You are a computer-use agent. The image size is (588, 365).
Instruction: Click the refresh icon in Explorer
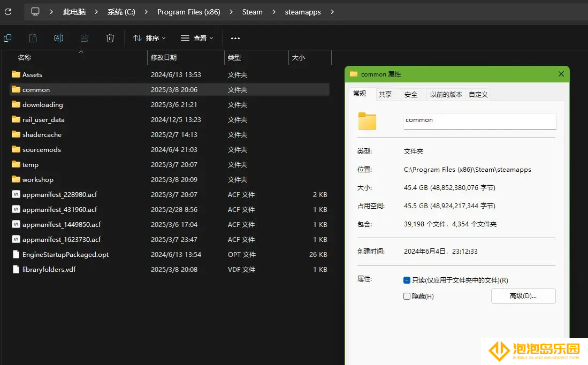(8, 12)
